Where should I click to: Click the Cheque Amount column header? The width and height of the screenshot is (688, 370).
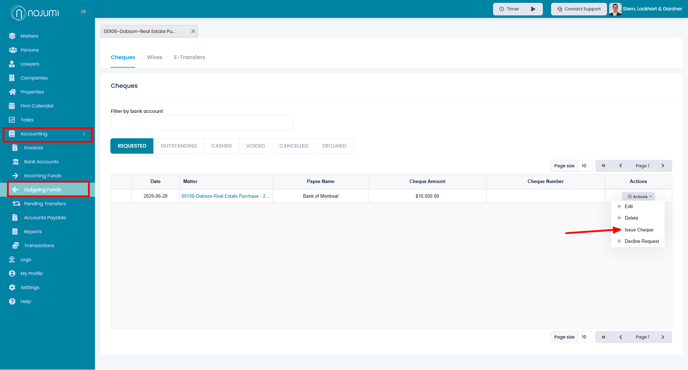[427, 181]
